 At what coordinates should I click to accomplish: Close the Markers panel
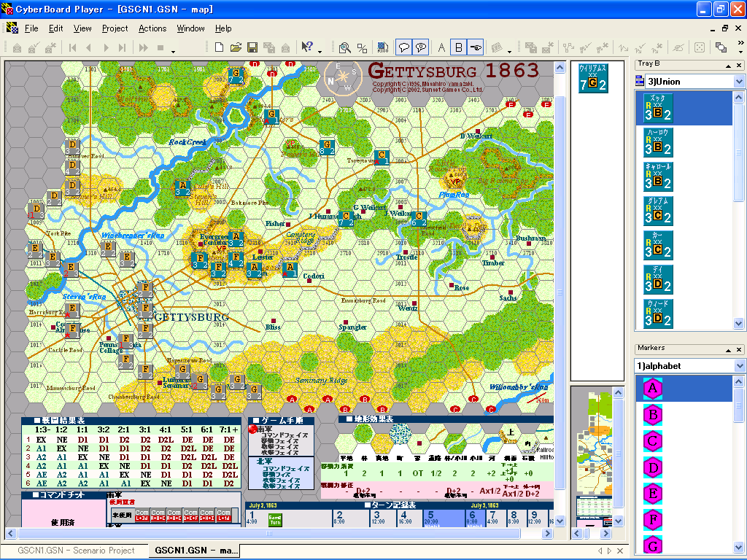739,350
